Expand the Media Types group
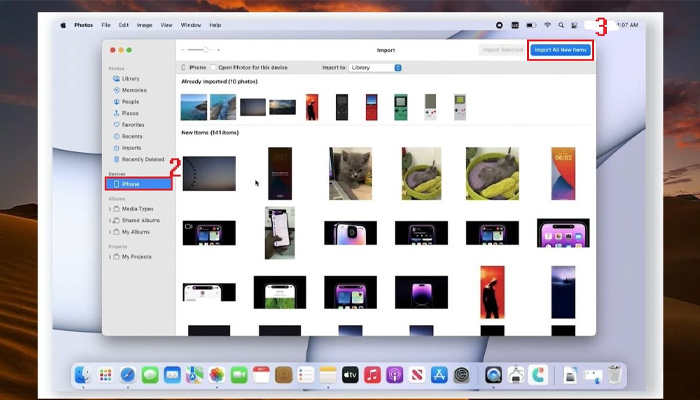This screenshot has width=700, height=400. (110, 209)
